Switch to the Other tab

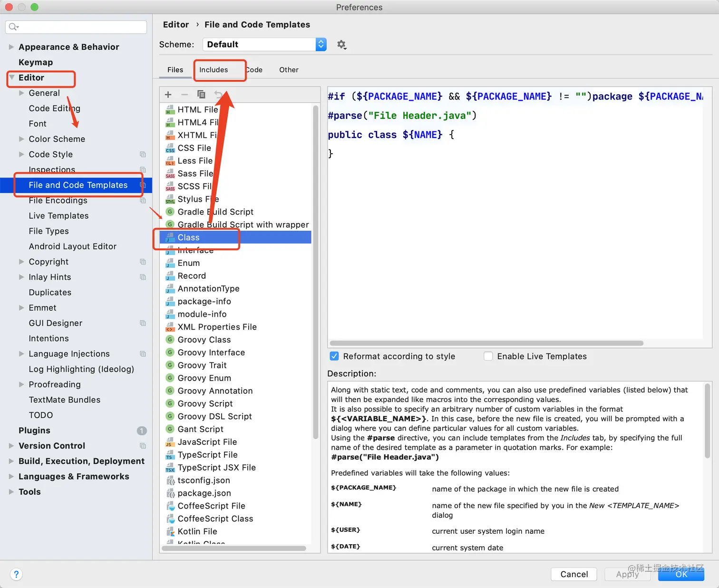(x=289, y=70)
